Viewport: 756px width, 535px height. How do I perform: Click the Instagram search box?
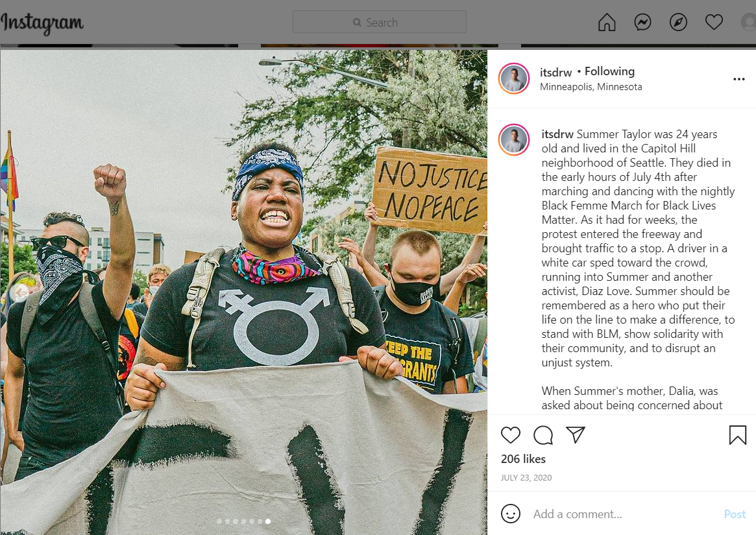point(380,22)
